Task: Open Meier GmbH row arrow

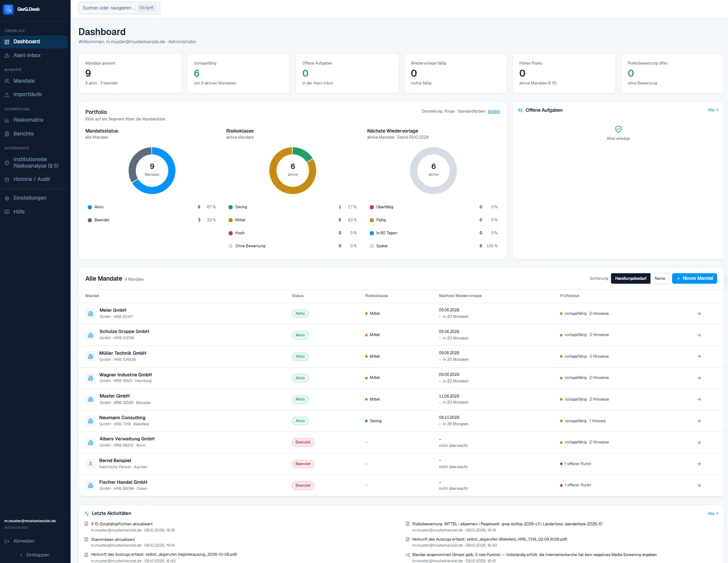Action: (699, 314)
